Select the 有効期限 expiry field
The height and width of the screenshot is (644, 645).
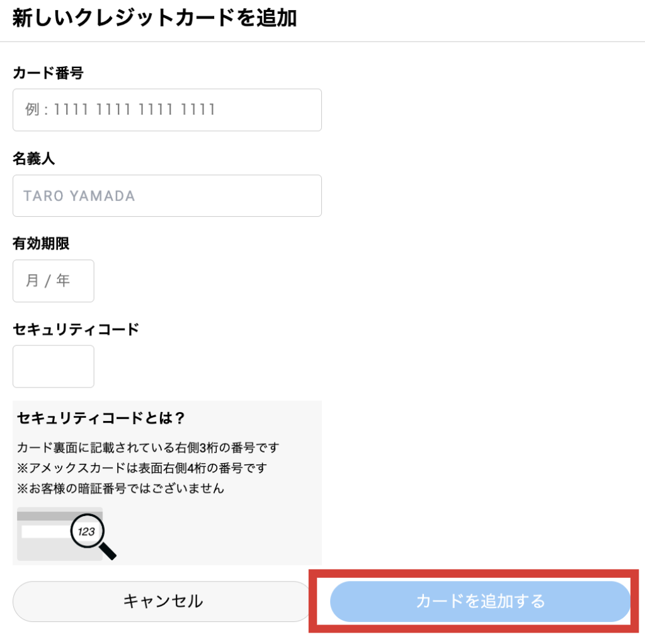tap(53, 281)
